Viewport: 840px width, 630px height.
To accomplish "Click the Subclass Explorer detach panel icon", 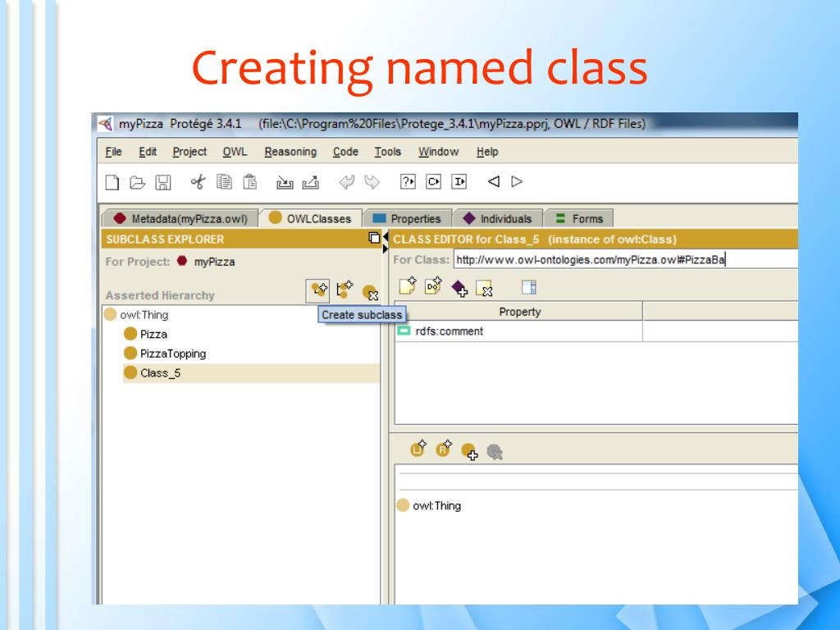I will [x=374, y=237].
